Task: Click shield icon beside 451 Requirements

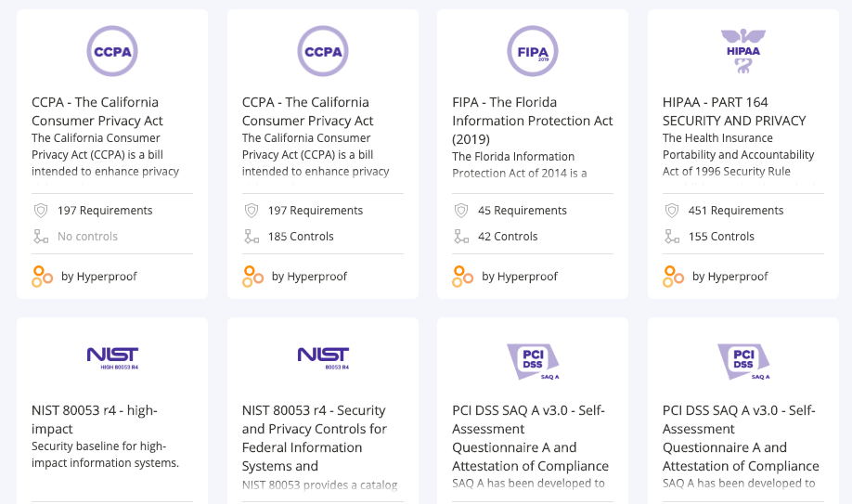Action: point(672,211)
